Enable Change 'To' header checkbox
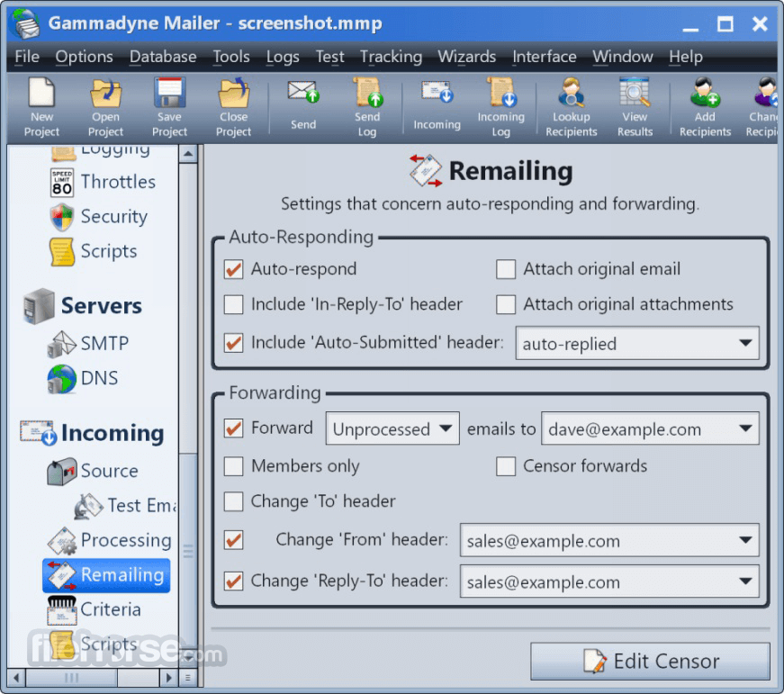This screenshot has width=784, height=694. tap(233, 501)
